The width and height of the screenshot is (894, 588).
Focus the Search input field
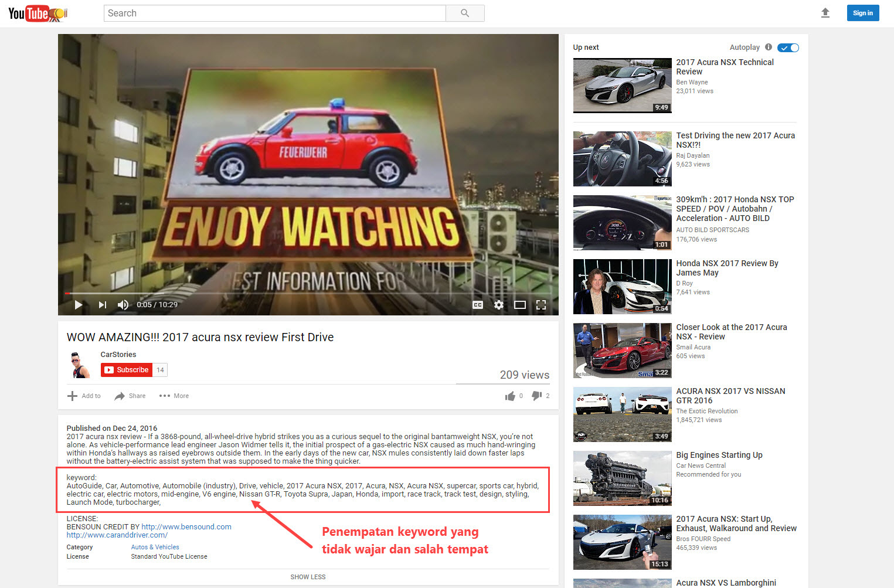tap(275, 13)
